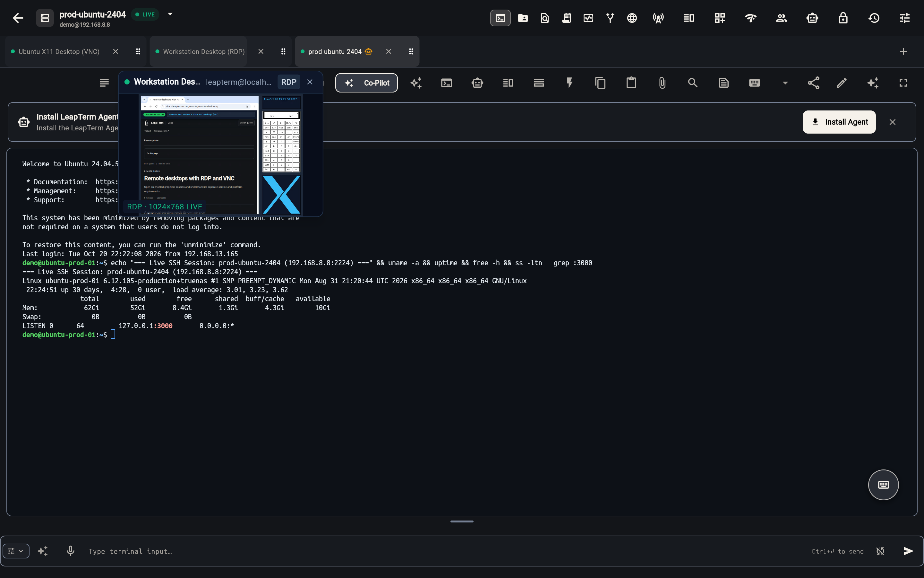The width and height of the screenshot is (924, 578).
Task: Open the broadcast antenna icon
Action: (658, 18)
